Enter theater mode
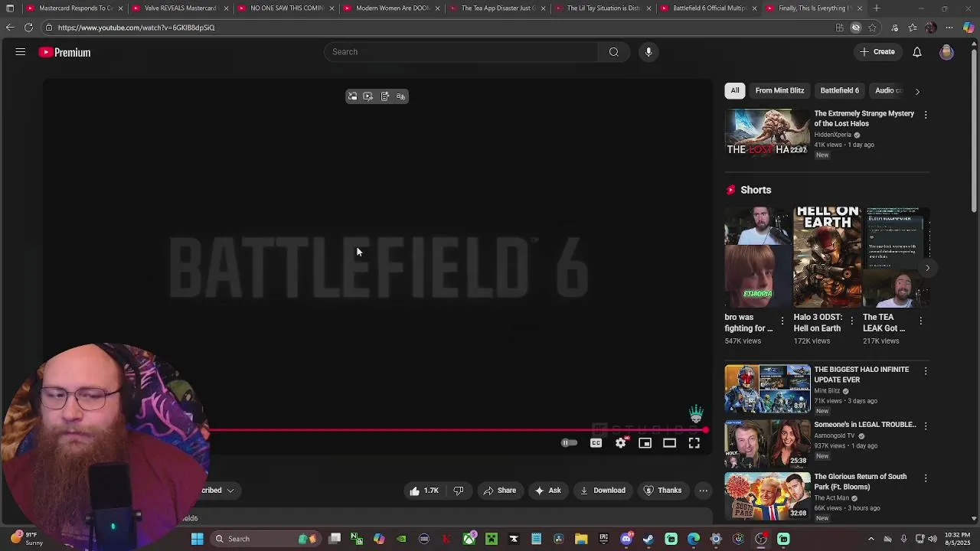This screenshot has width=980, height=551. tap(670, 443)
